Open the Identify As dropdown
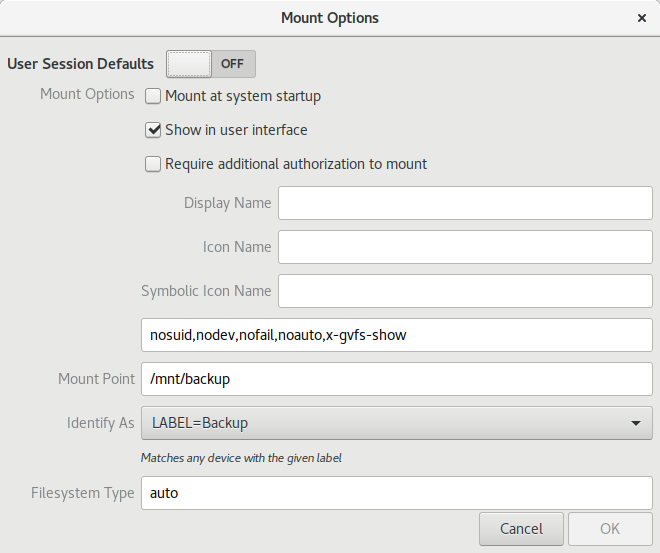Viewport: 660px width, 553px height. pos(397,423)
